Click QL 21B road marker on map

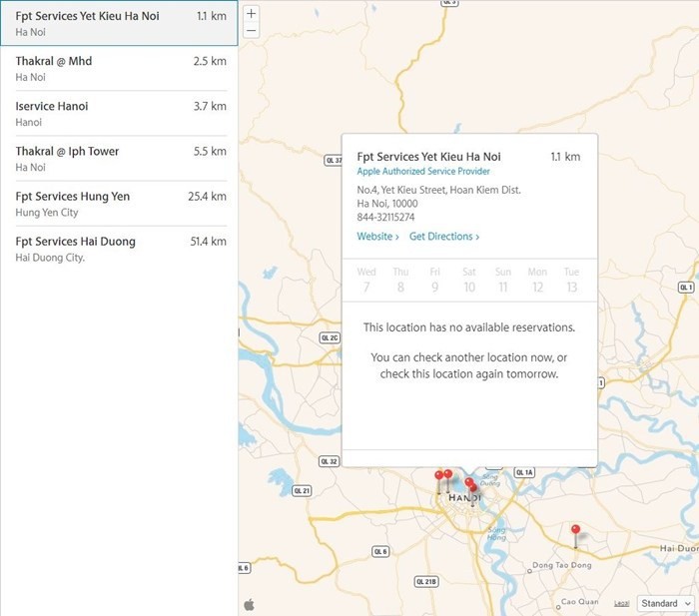coord(426,582)
